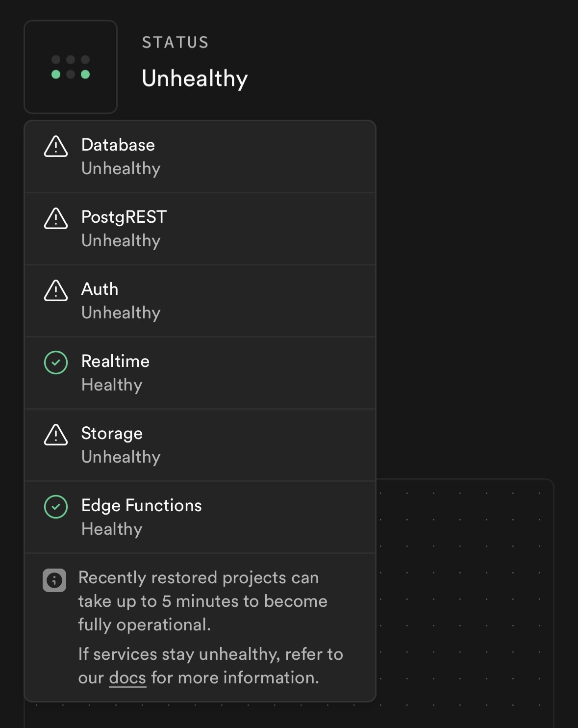Click Healthy text under Edge Functions

point(112,529)
